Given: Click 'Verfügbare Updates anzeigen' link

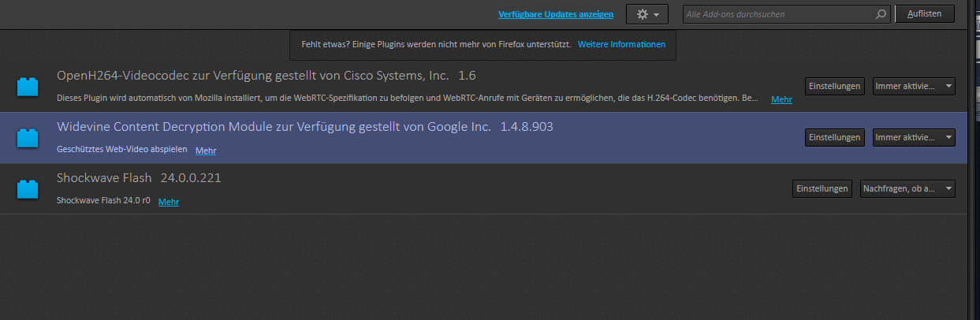Looking at the screenshot, I should tap(556, 14).
